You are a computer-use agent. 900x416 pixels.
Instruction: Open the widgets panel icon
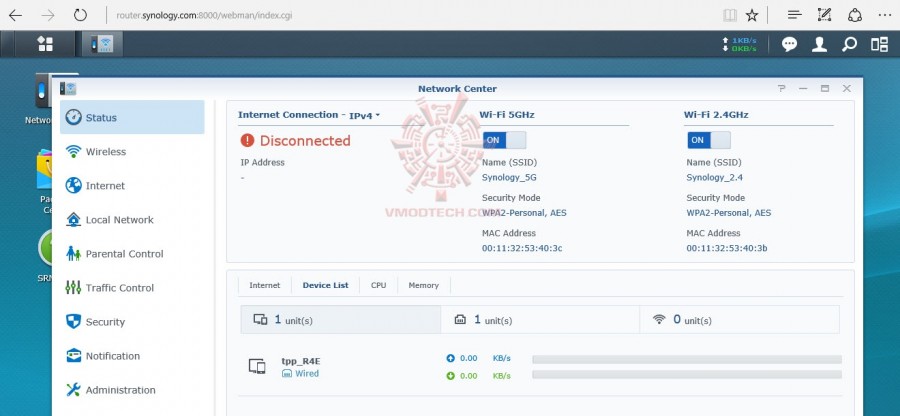click(x=879, y=44)
